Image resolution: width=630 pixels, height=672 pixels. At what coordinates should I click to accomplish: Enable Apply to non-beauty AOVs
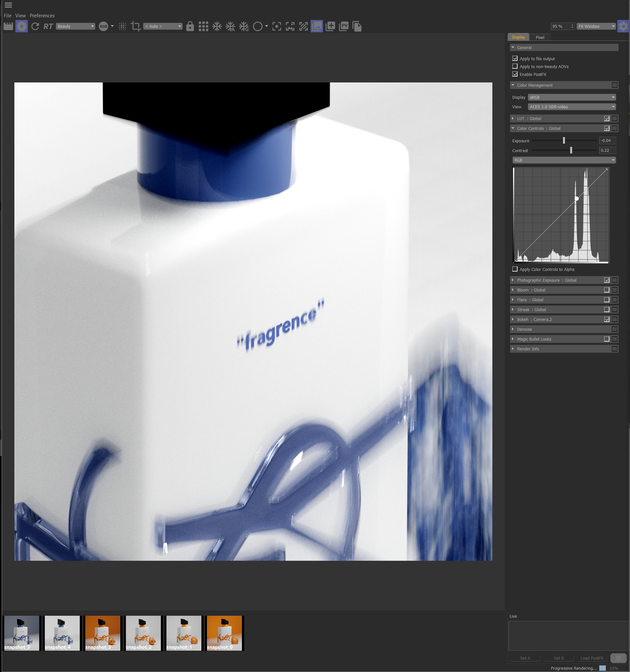[515, 66]
